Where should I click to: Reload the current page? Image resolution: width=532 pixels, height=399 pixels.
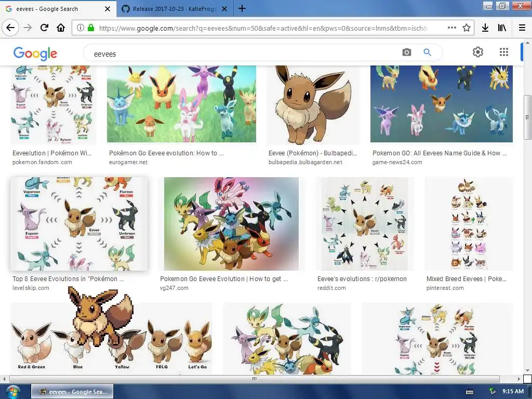coord(44,28)
